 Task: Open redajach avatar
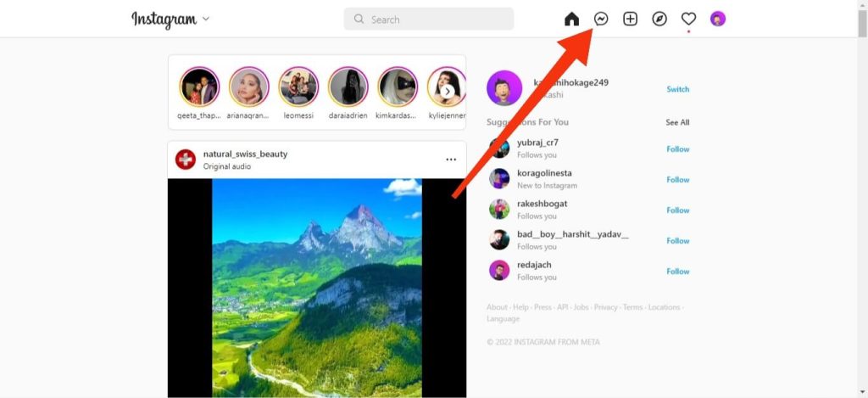499,270
